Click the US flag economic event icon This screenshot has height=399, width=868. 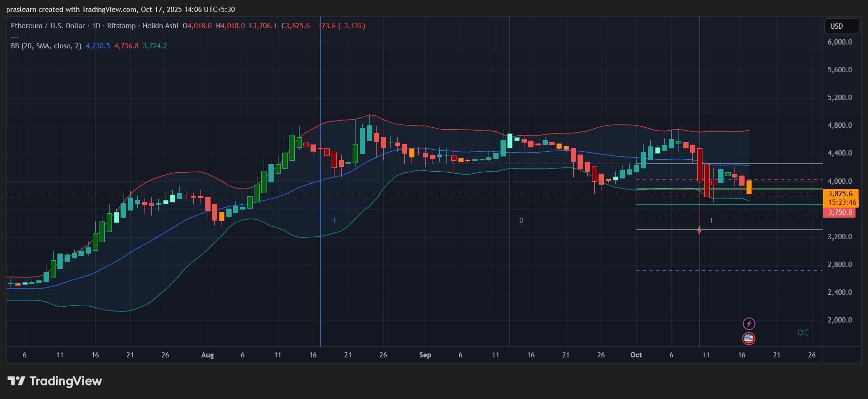click(x=749, y=339)
